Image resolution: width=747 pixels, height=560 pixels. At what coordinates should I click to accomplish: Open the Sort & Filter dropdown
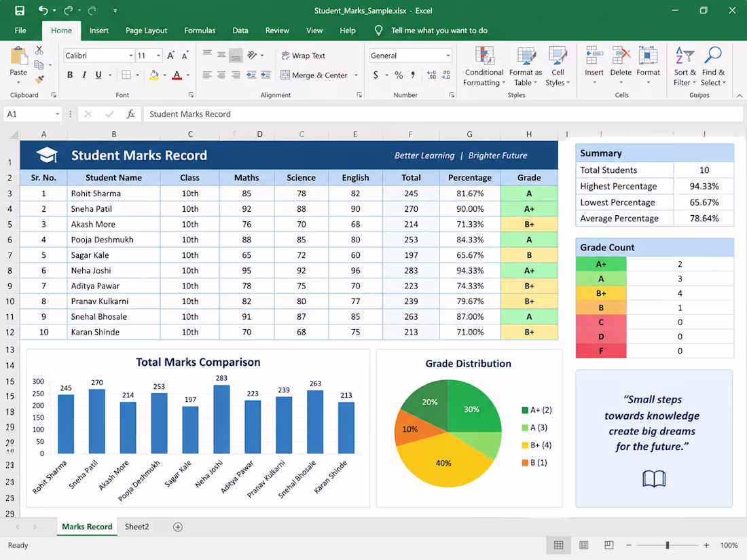coord(685,67)
